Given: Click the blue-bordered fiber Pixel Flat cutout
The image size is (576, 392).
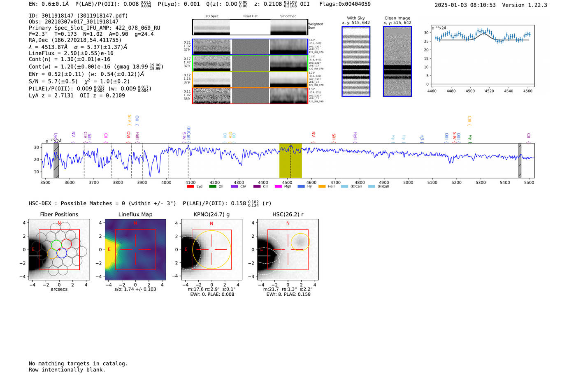Looking at the screenshot, I should 250,47.
